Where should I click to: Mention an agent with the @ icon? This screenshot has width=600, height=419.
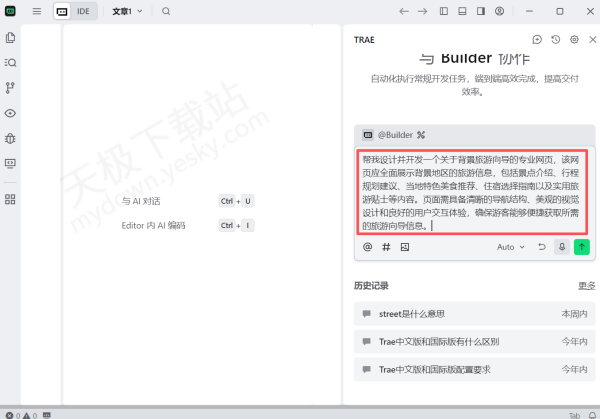(367, 246)
